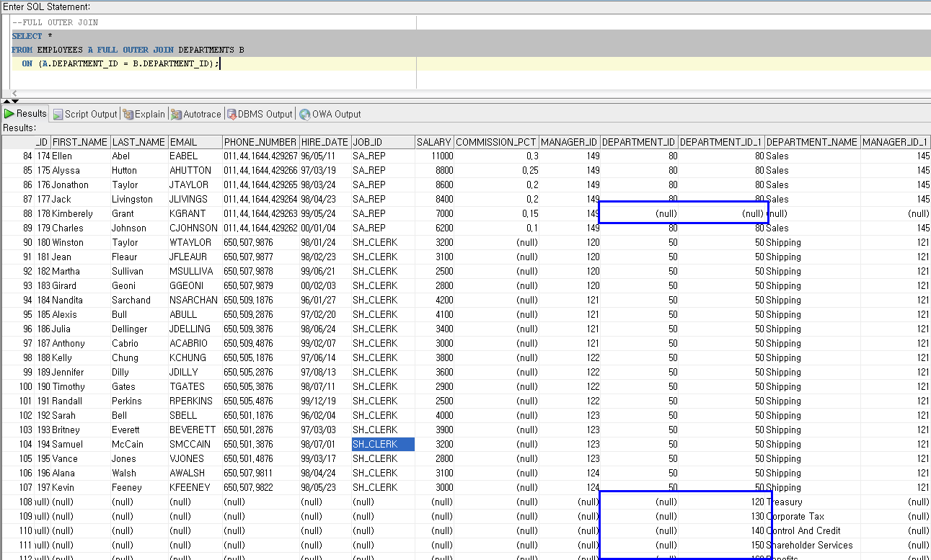This screenshot has height=560, width=931.
Task: Click the LAST_NAME column header
Action: tap(138, 142)
